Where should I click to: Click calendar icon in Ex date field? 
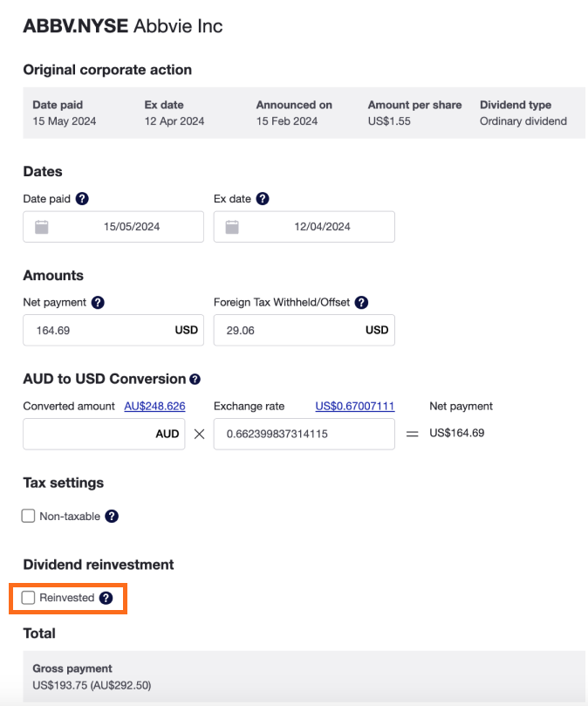232,227
